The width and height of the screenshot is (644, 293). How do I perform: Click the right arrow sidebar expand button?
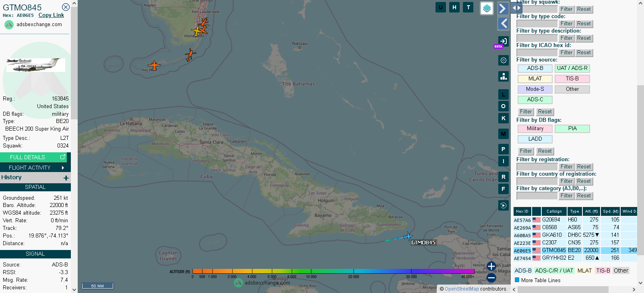[503, 8]
